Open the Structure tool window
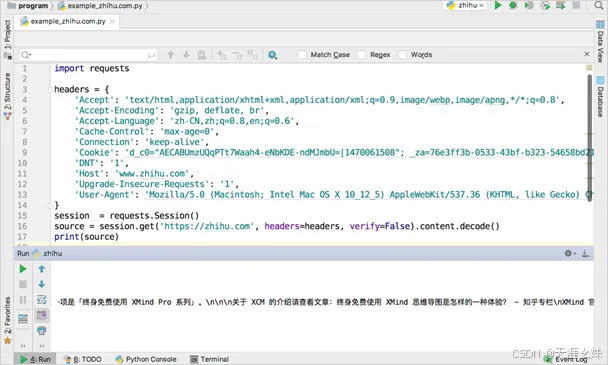Viewport: 608px width, 365px height. 7,96
